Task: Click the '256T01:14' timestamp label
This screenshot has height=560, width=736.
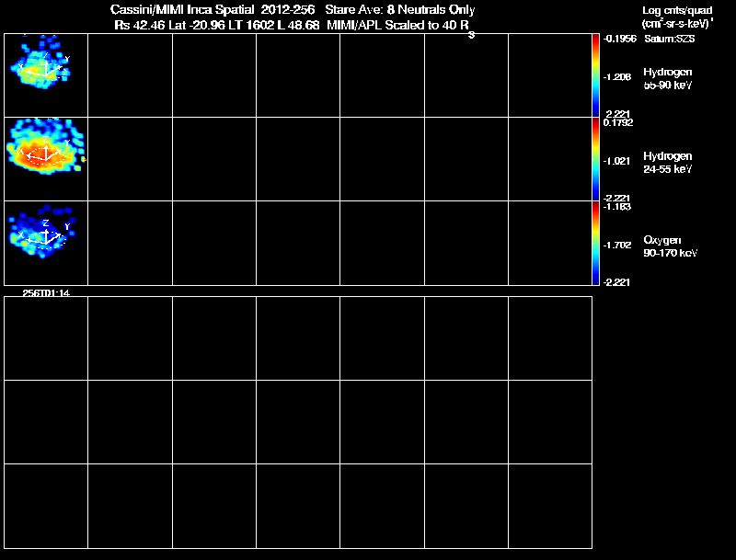Action: tap(46, 293)
